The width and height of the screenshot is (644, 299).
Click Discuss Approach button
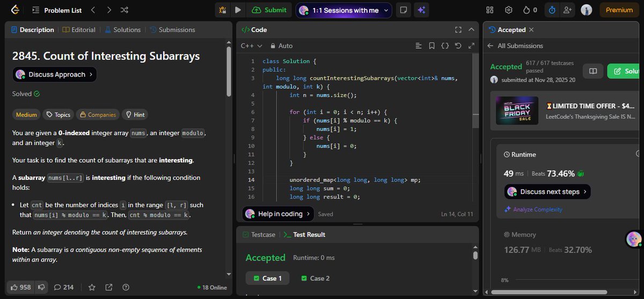[x=55, y=74]
